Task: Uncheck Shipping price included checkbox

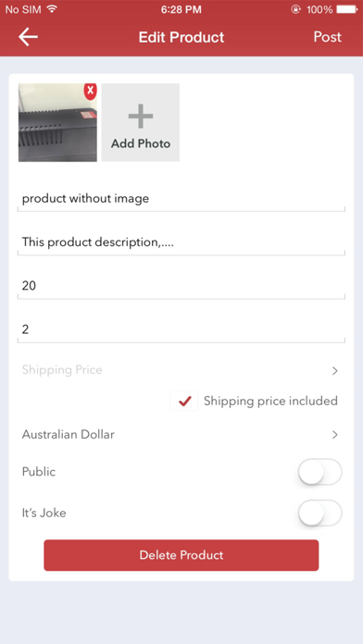Action: 184,401
